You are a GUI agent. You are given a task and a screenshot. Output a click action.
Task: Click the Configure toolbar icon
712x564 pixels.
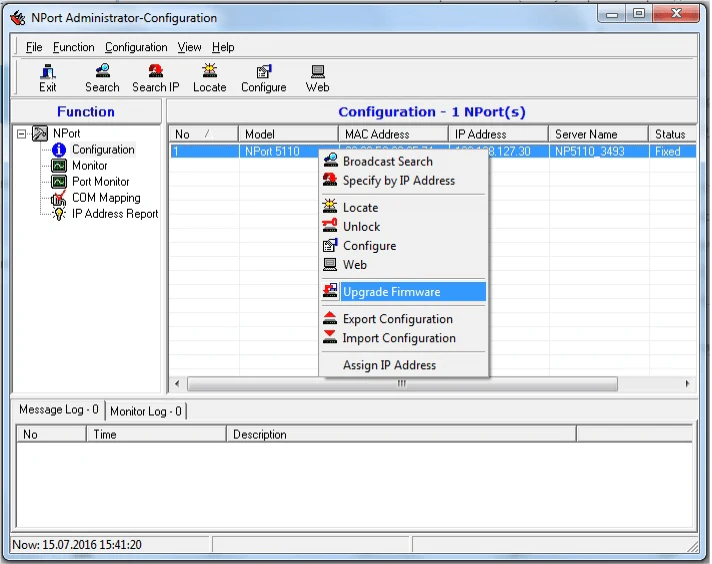pos(263,77)
